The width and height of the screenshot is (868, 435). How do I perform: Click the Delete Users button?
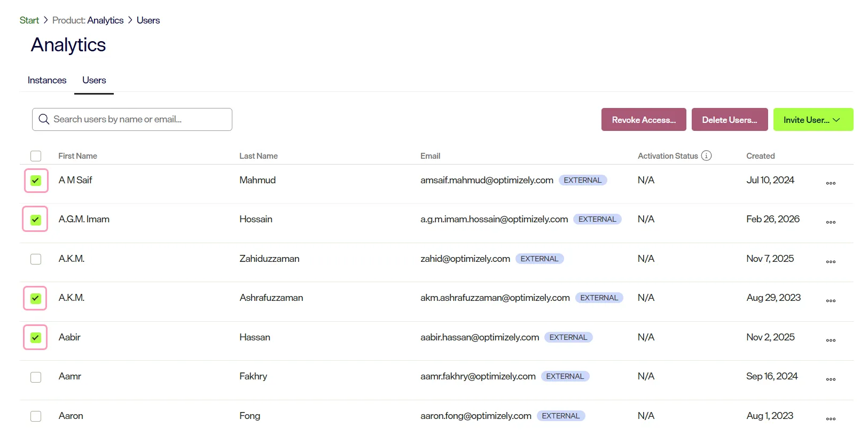[x=730, y=120]
